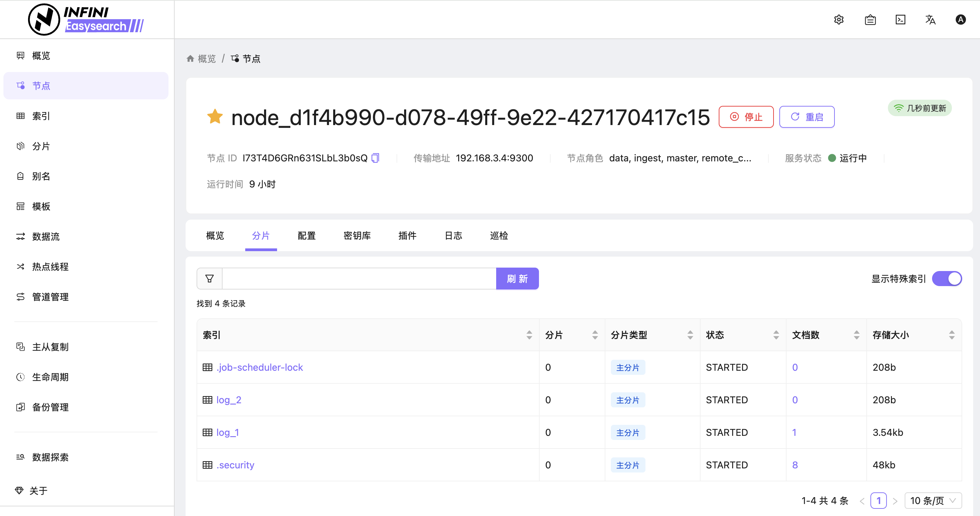Unfavorite the node using the star icon
Image resolution: width=980 pixels, height=516 pixels.
(x=215, y=116)
